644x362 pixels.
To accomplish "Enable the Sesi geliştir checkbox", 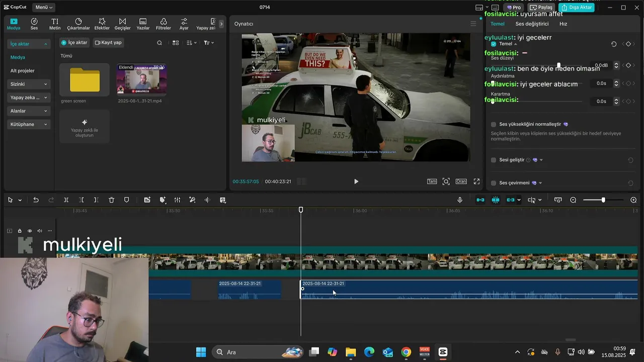I will (x=494, y=160).
